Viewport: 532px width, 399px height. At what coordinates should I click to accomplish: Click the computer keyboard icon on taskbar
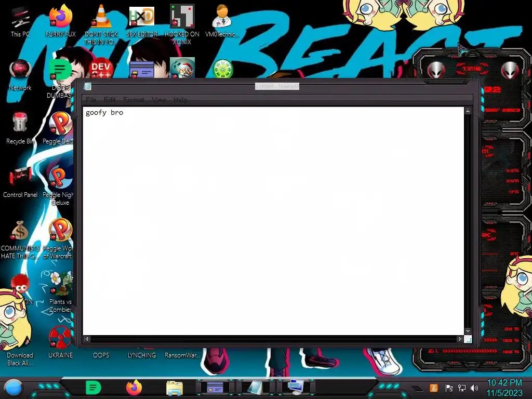pyautogui.click(x=295, y=387)
